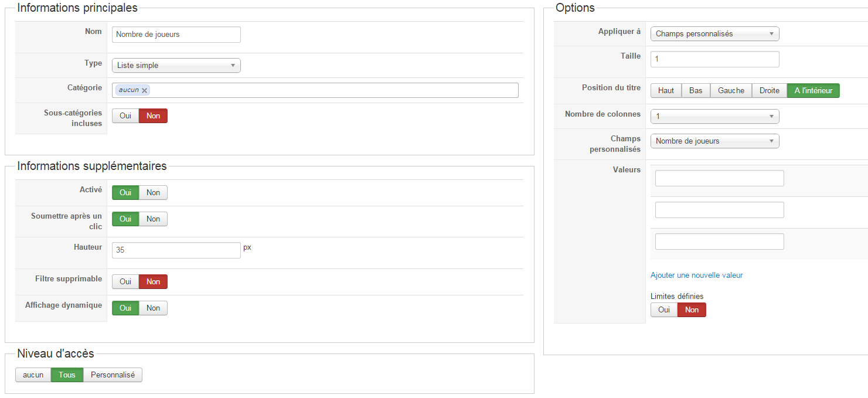Set title position to 'Haut'
868x398 pixels.
tap(666, 91)
